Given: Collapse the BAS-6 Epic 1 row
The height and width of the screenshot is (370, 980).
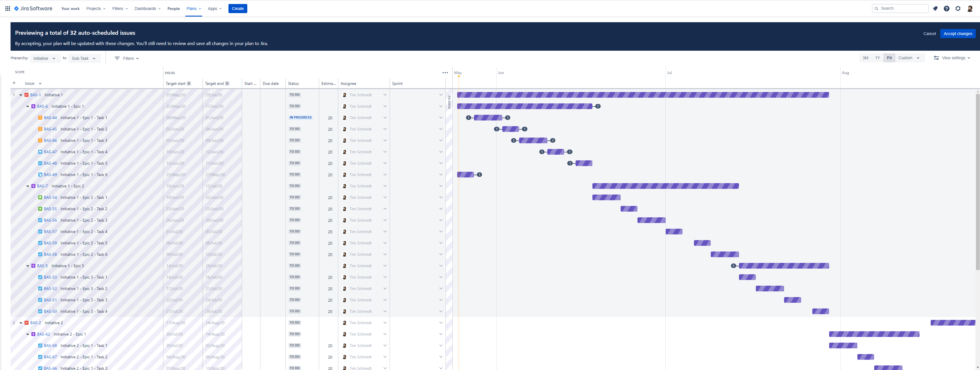Looking at the screenshot, I should [27, 106].
